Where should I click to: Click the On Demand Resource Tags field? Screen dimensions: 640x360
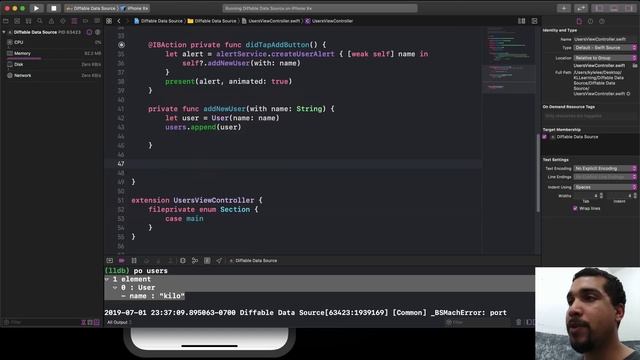coord(589,116)
